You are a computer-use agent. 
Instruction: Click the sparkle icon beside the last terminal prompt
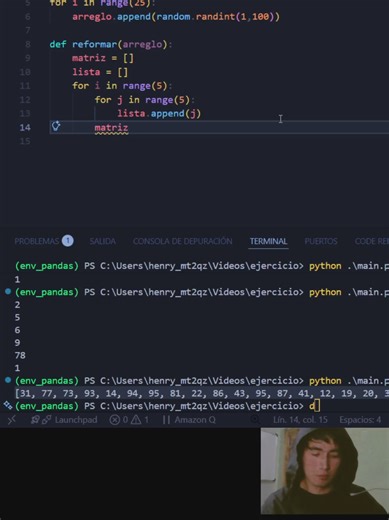(8, 406)
